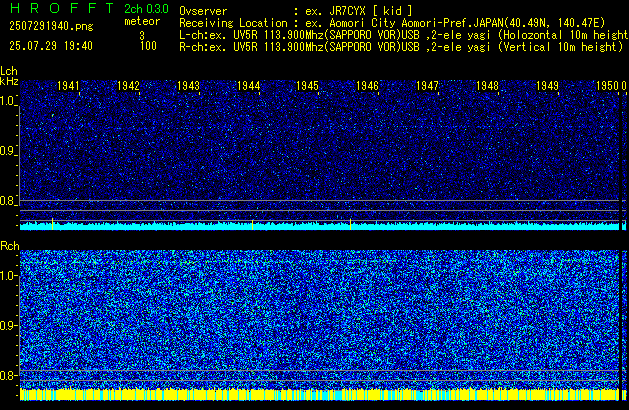Click the 1947 time marker

click(x=427, y=86)
